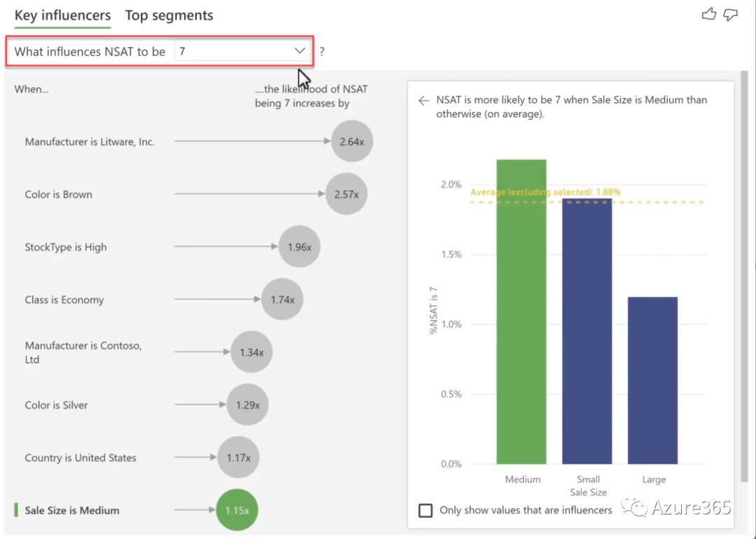Click the Sale Size is Medium label
This screenshot has width=756, height=539.
[71, 510]
